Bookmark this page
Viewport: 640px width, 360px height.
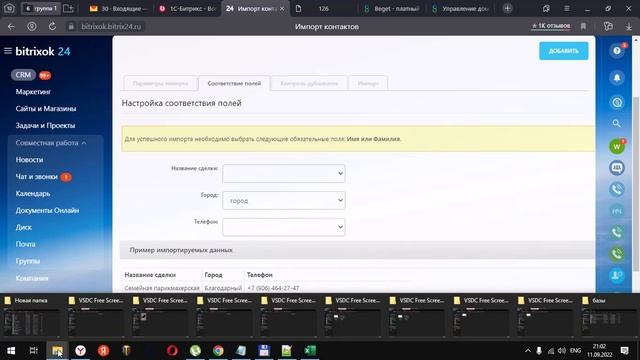(x=583, y=27)
